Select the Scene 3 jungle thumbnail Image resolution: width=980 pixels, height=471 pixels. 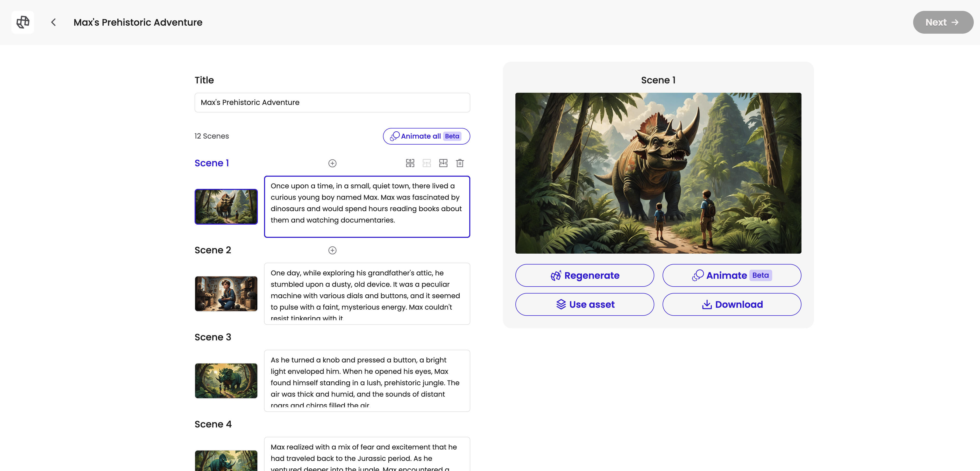[x=226, y=381]
